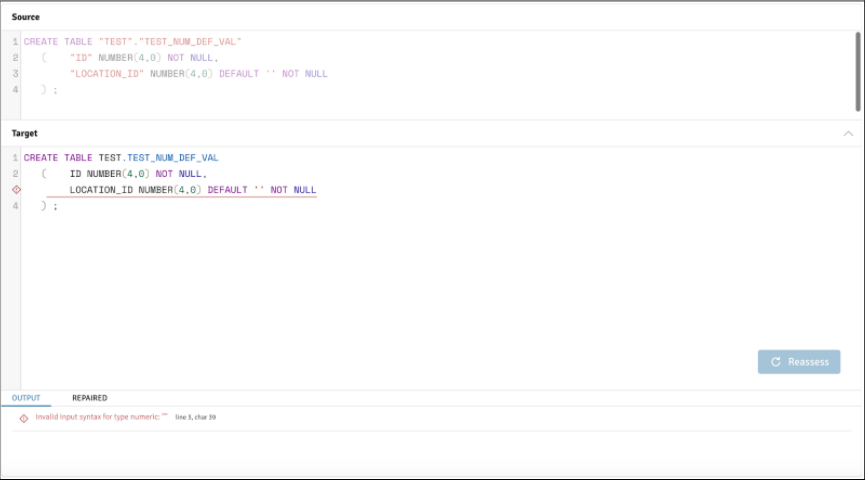Open the REPAIRED tab
Viewport: 865px width, 480px height.
[89, 398]
